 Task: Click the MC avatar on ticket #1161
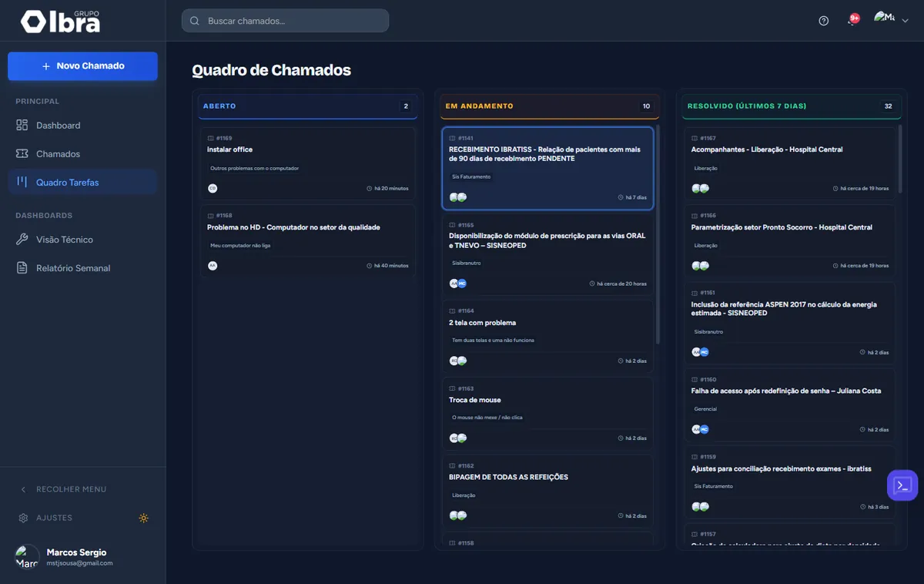click(704, 352)
